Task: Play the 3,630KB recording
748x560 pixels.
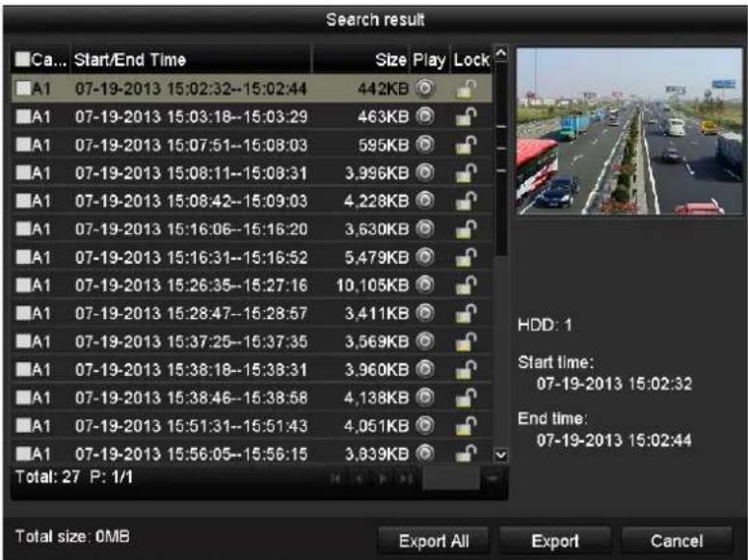Action: (424, 229)
